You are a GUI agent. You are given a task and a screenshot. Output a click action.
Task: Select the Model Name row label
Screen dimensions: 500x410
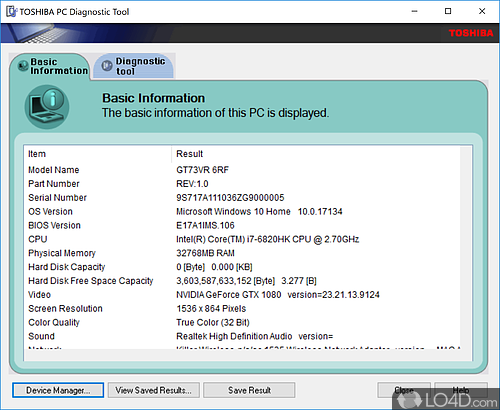54,170
